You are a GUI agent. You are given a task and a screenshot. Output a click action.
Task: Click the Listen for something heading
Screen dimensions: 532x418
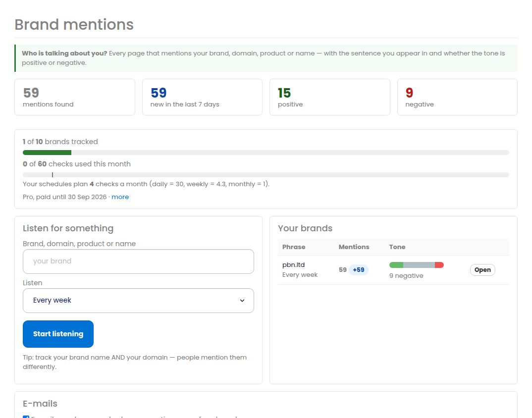(x=68, y=228)
